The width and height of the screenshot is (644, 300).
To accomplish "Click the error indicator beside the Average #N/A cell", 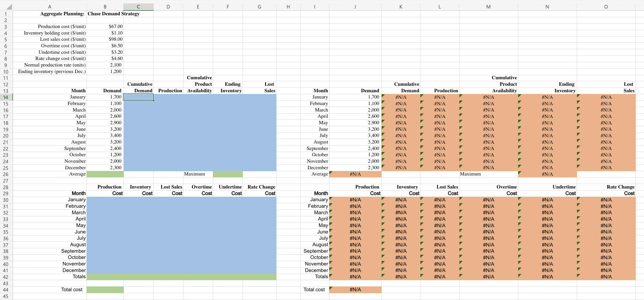I will pyautogui.click(x=331, y=172).
